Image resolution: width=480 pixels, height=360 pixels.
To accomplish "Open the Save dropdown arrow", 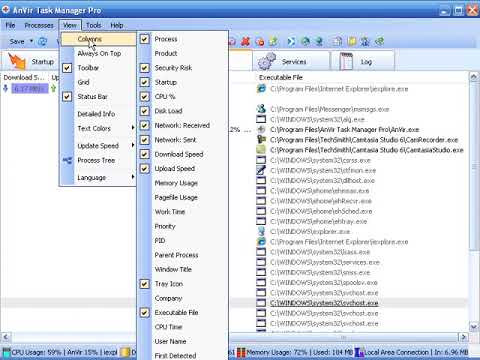I will click(31, 41).
